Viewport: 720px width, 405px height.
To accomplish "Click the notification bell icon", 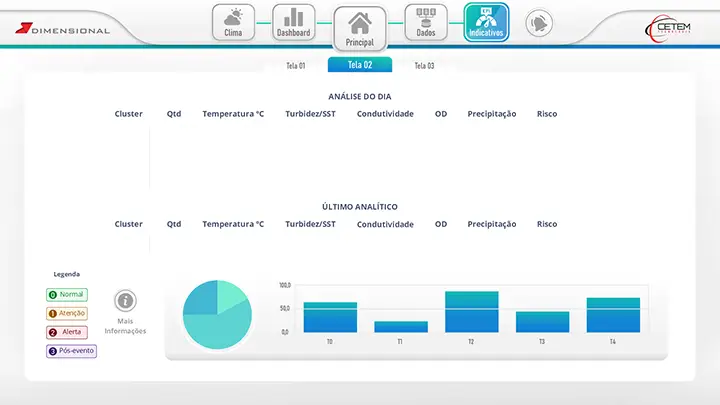I will tap(540, 22).
